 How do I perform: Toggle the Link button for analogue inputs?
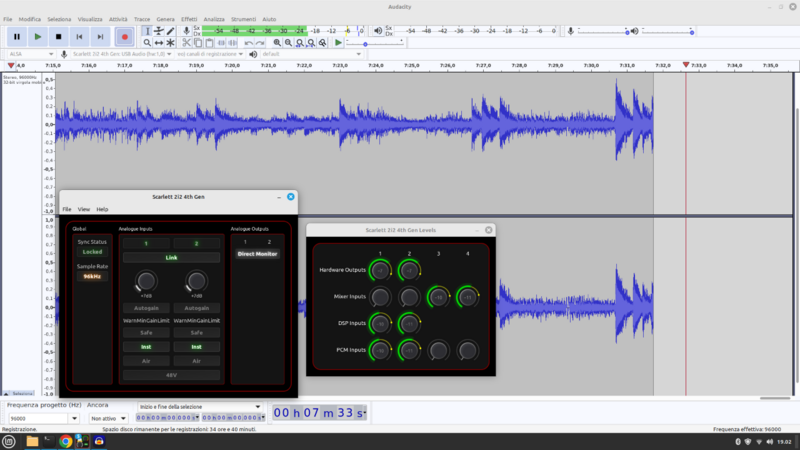pos(171,257)
